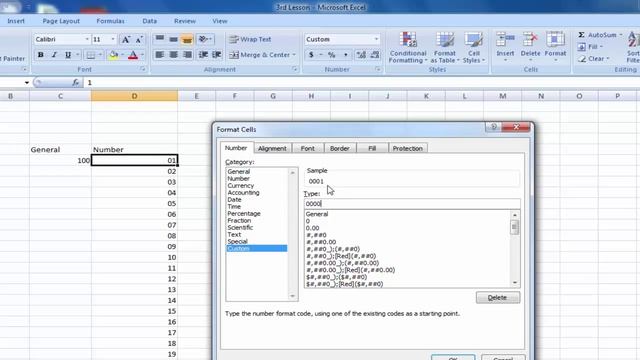The width and height of the screenshot is (640, 360).
Task: Open the Orientation text rotation icon
Action: click(204, 39)
